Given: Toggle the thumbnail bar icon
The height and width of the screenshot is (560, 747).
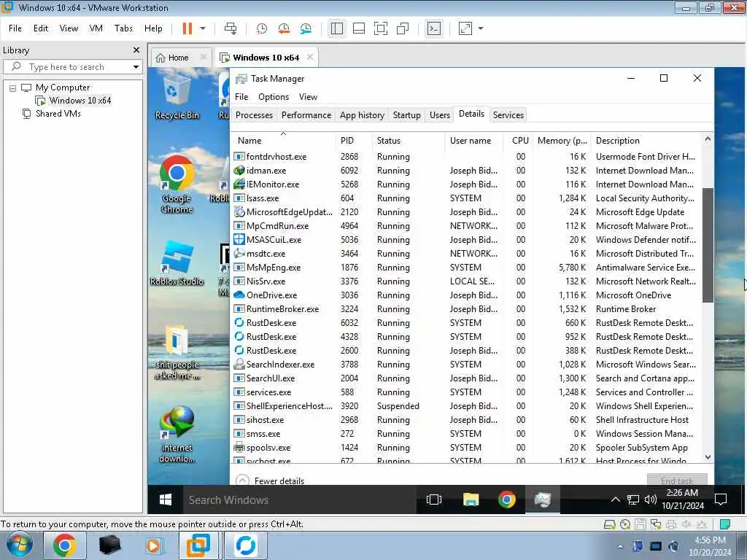Looking at the screenshot, I should coord(359,28).
